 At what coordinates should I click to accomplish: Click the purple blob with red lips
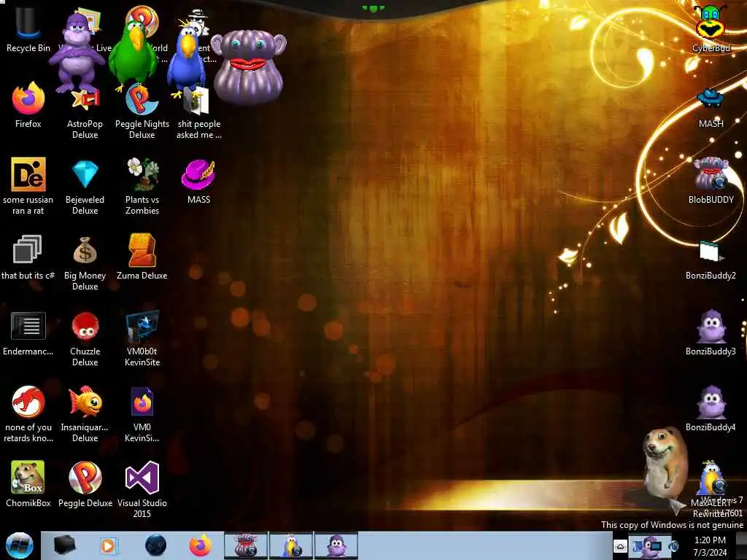[248, 66]
